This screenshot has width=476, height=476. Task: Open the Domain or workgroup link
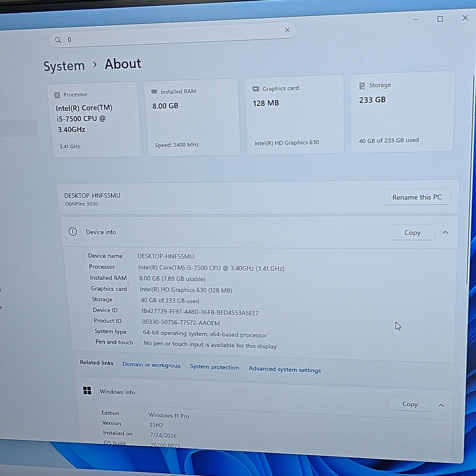[152, 365]
